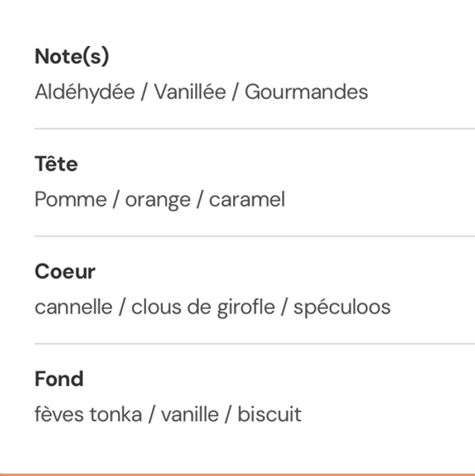The width and height of the screenshot is (475, 476).
Task: Click the Fond section heading
Action: [59, 379]
